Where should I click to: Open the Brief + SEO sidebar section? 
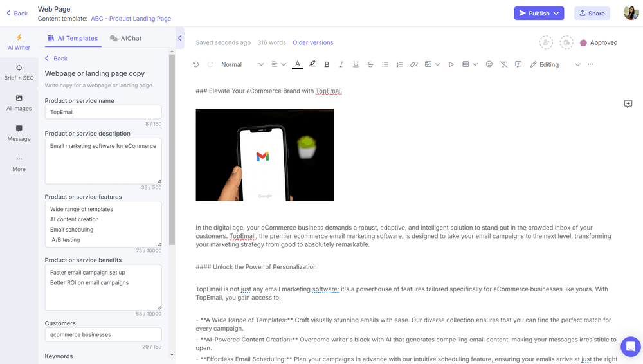tap(19, 73)
